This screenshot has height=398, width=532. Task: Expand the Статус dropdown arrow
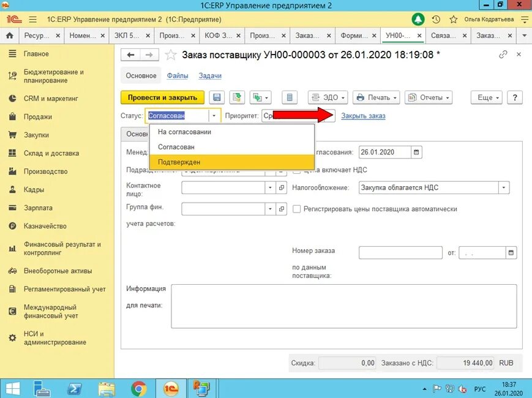pyautogui.click(x=214, y=116)
